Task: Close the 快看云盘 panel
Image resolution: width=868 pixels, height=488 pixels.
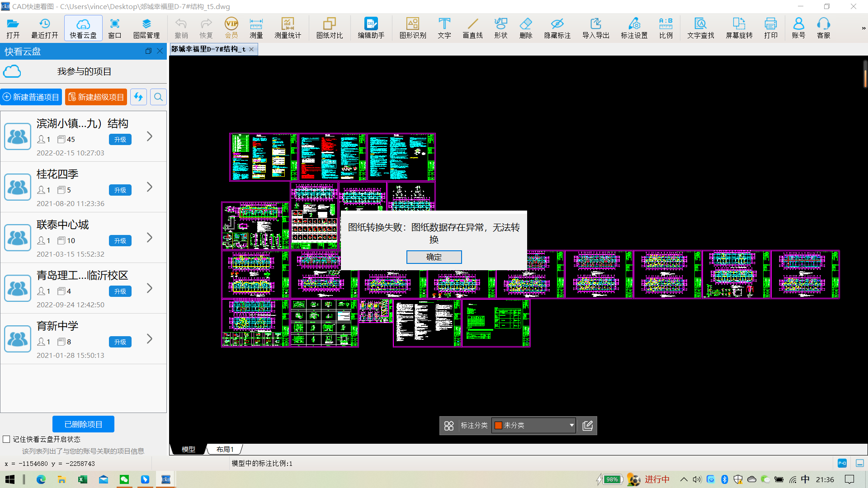Action: 160,51
